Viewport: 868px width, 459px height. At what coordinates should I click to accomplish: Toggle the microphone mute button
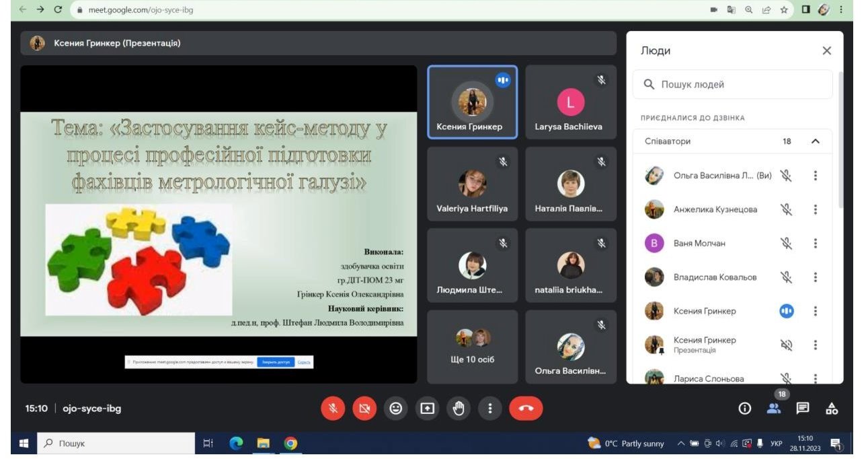point(333,409)
